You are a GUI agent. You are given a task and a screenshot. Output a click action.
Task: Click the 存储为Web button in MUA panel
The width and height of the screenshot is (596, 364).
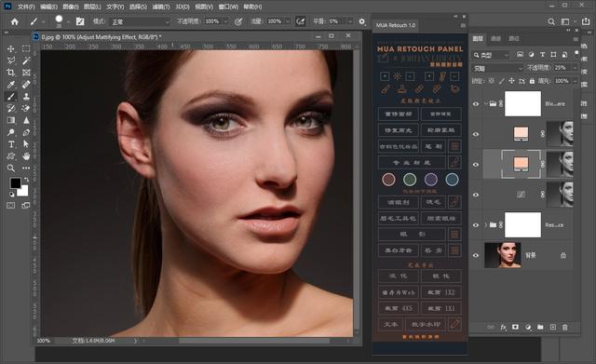[x=398, y=292]
